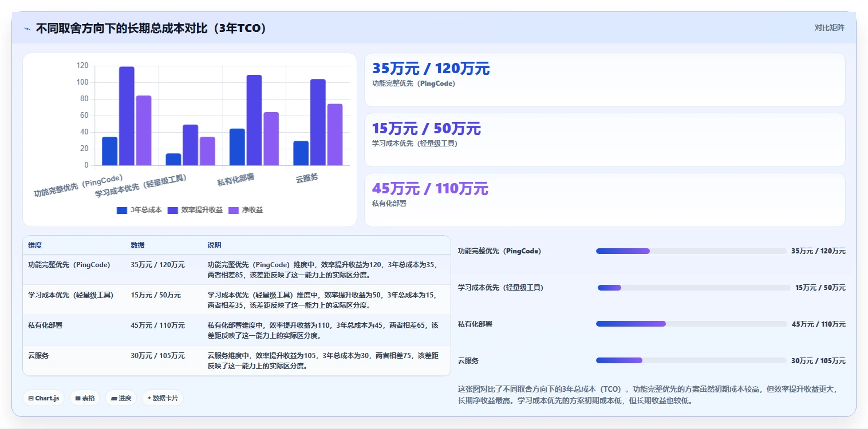868x429 pixels.
Task: Click the 数据 table column header
Action: click(x=137, y=245)
